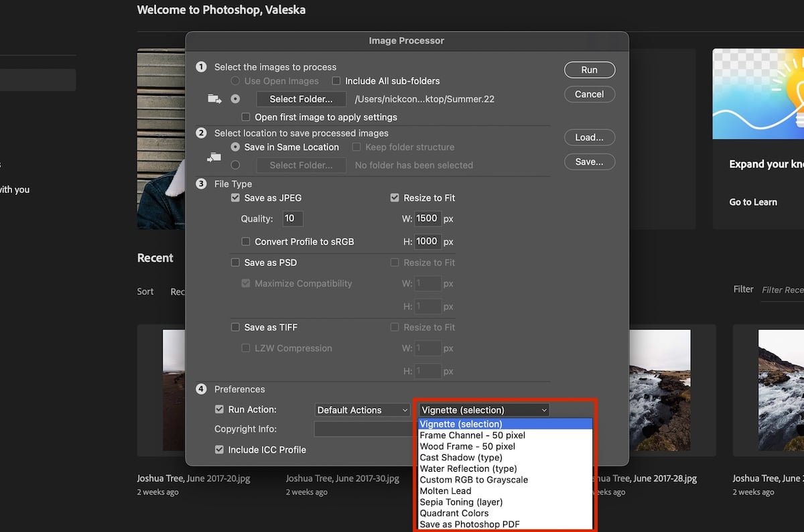Screen dimensions: 804x532
Task: Choose Sepia Toning (layer) from the list
Action: 461,502
